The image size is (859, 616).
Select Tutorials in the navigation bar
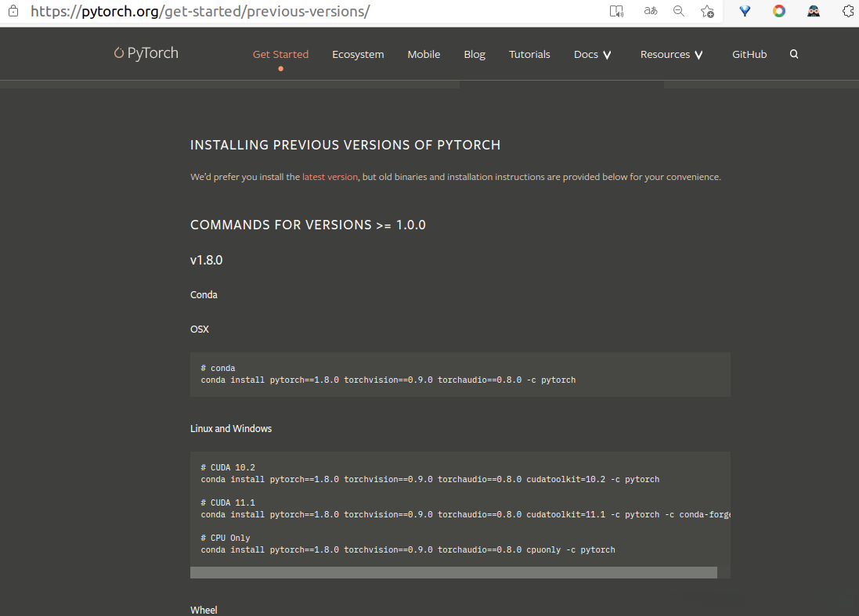(x=529, y=55)
